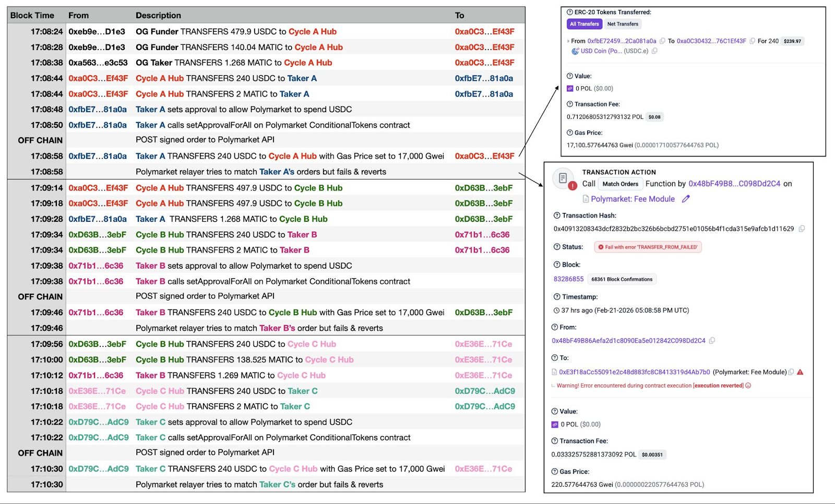
Task: Open the USD Coin token link
Action: pyautogui.click(x=601, y=51)
